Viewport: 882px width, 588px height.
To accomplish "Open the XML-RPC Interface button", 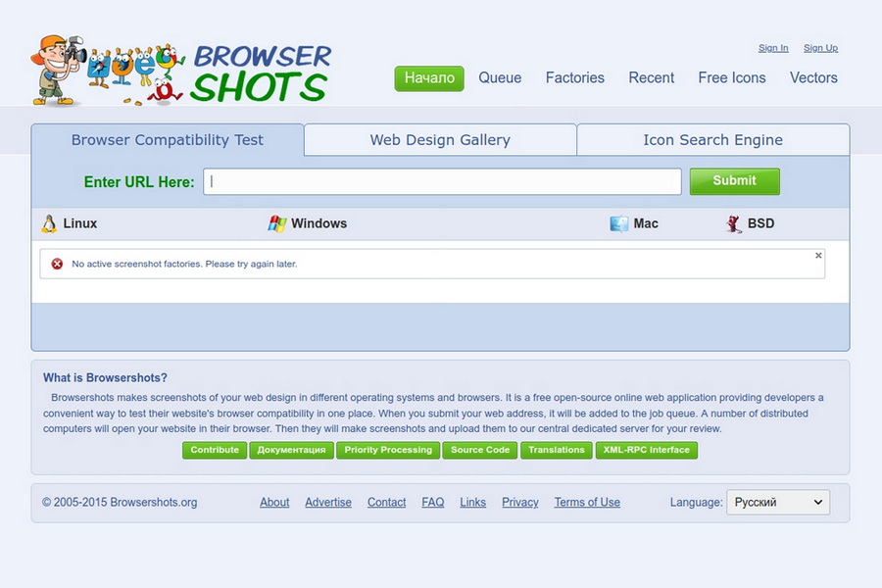I will point(646,450).
